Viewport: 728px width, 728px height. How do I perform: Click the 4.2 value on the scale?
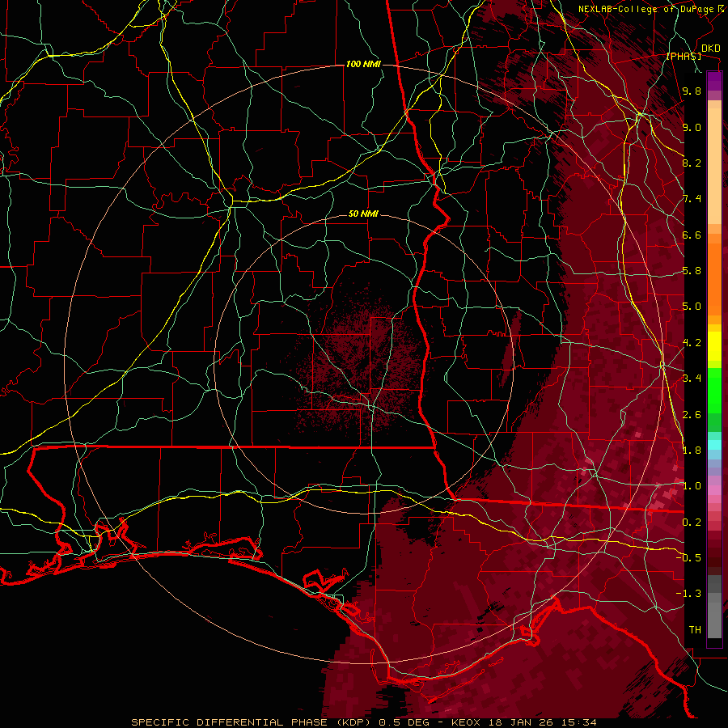click(692, 343)
